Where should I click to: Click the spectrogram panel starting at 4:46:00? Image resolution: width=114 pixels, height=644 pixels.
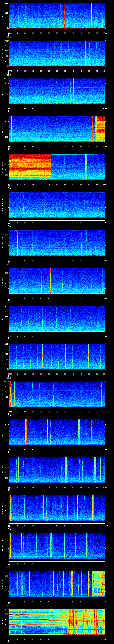pos(57,16)
